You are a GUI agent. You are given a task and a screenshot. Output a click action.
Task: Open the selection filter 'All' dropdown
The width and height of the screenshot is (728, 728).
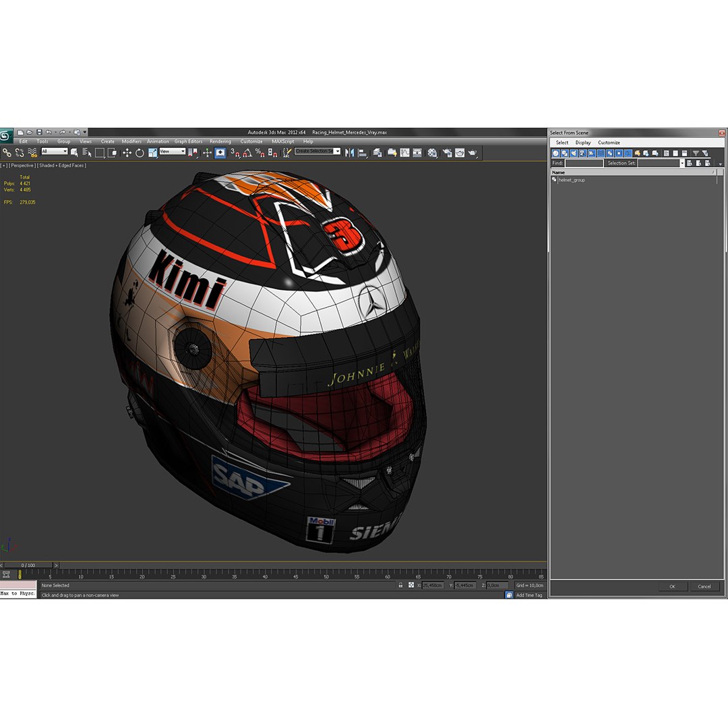[x=55, y=152]
